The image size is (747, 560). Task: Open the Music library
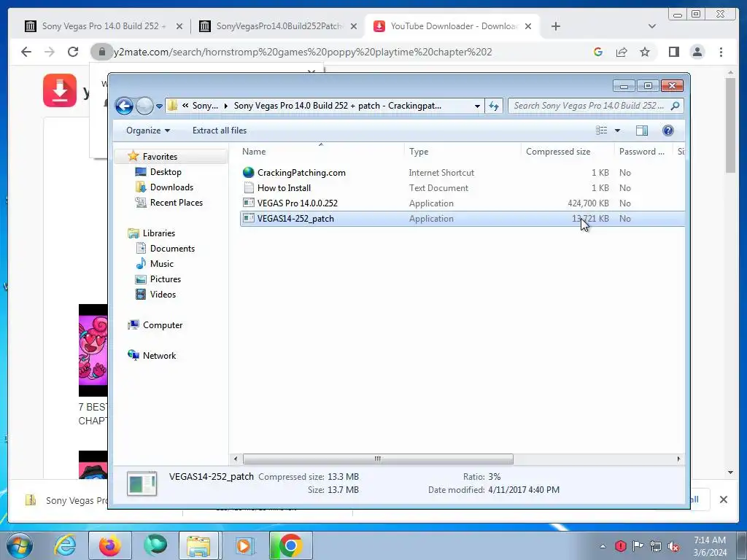tap(161, 264)
